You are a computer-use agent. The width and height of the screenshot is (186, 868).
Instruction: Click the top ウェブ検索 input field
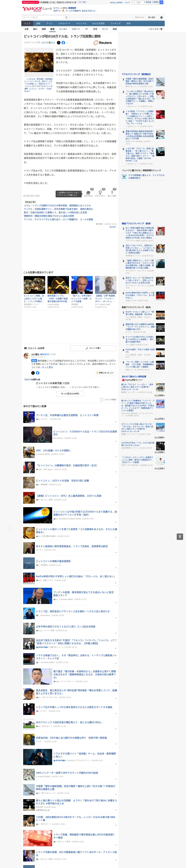point(137,2)
